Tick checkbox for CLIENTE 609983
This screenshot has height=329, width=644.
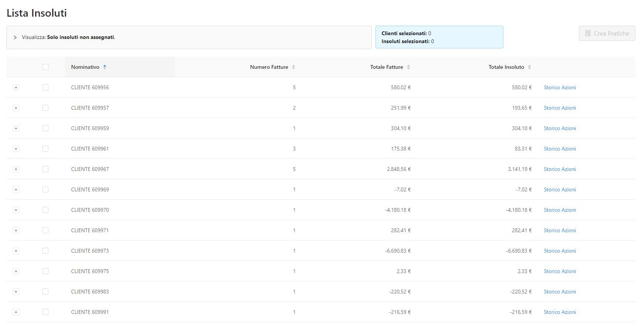[45, 292]
